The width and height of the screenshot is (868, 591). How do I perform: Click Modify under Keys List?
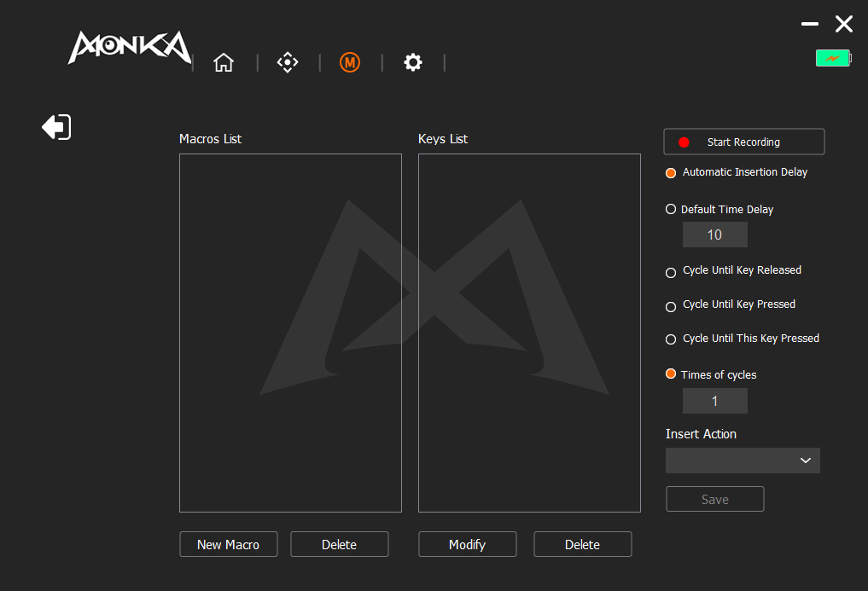point(467,544)
